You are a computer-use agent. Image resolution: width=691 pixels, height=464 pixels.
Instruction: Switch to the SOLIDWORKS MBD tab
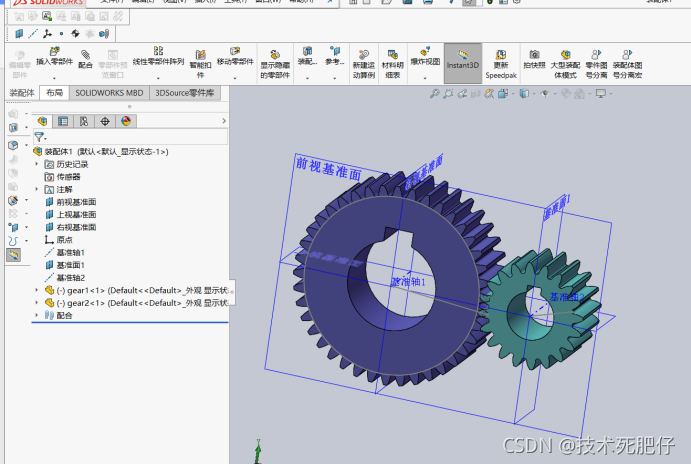click(109, 93)
